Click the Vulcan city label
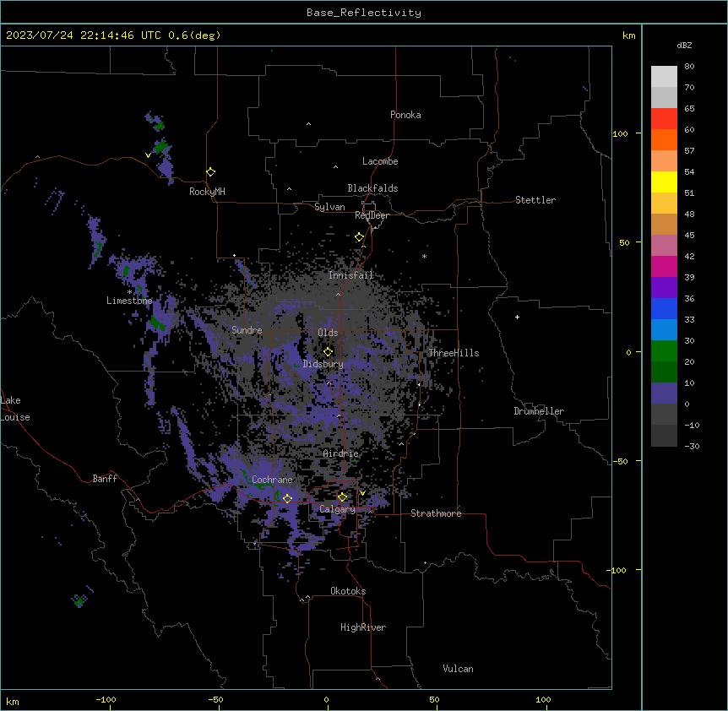Image resolution: width=728 pixels, height=711 pixels. (x=459, y=669)
